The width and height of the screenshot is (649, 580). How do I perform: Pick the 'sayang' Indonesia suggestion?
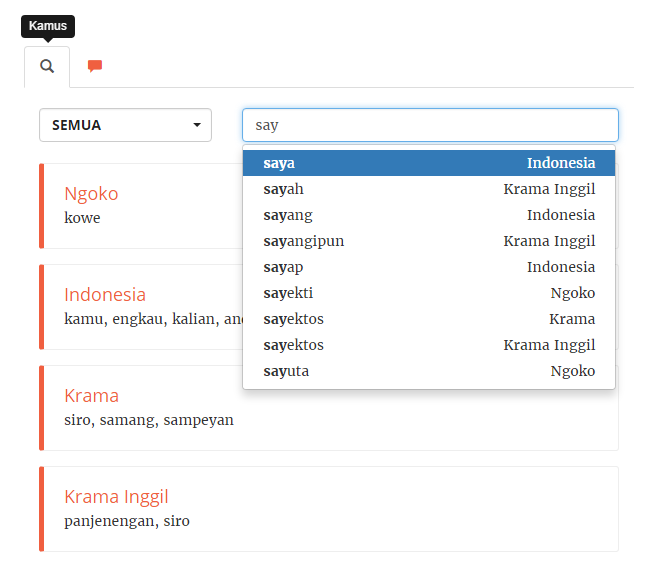(x=429, y=215)
